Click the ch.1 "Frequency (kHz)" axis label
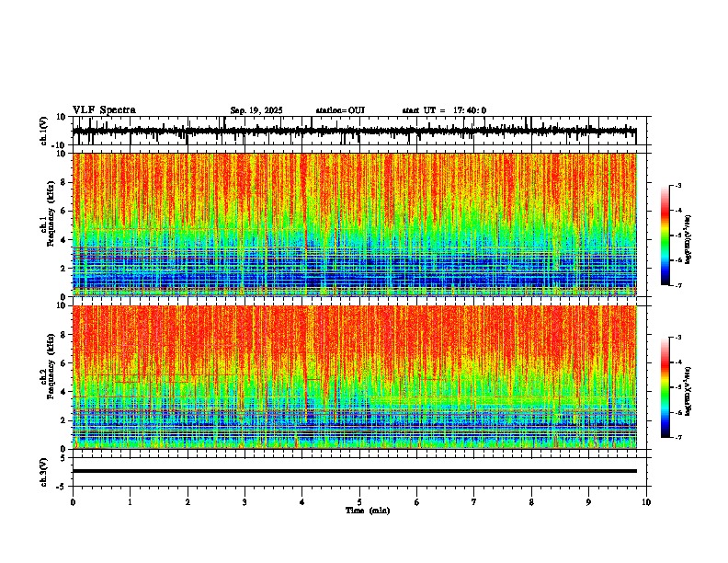This screenshot has height=563, width=728. pyautogui.click(x=51, y=213)
